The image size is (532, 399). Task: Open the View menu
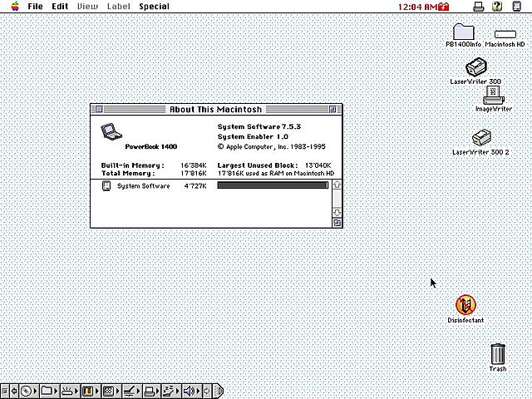point(87,7)
